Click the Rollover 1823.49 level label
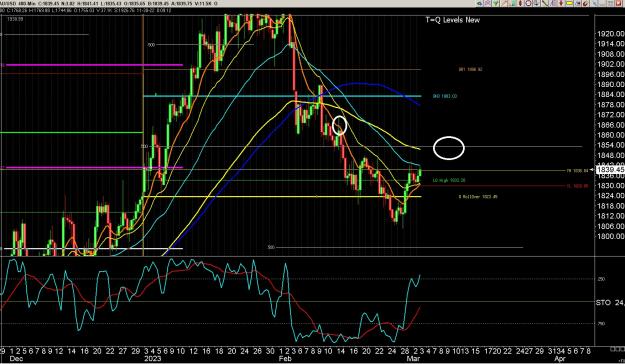The height and width of the screenshot is (364, 625). pos(478,197)
